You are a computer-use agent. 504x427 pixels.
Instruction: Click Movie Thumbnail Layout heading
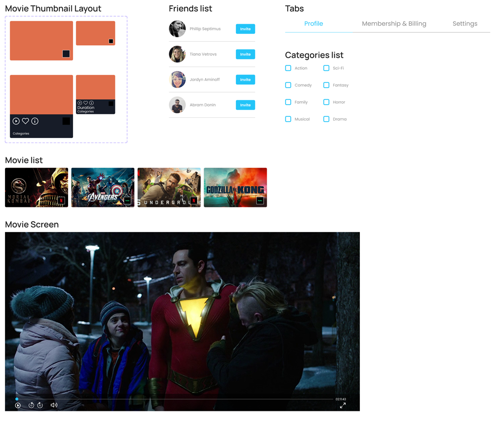(x=53, y=9)
